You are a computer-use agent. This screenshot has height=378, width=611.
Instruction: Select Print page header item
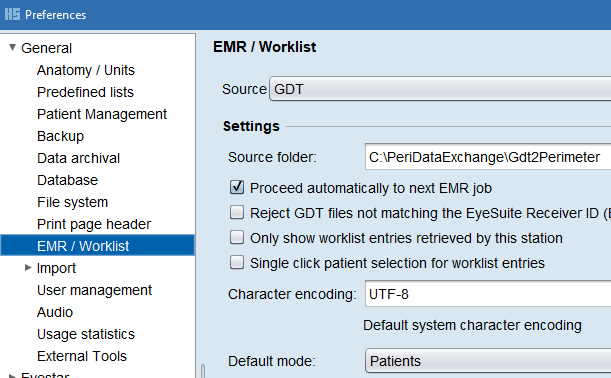click(94, 224)
